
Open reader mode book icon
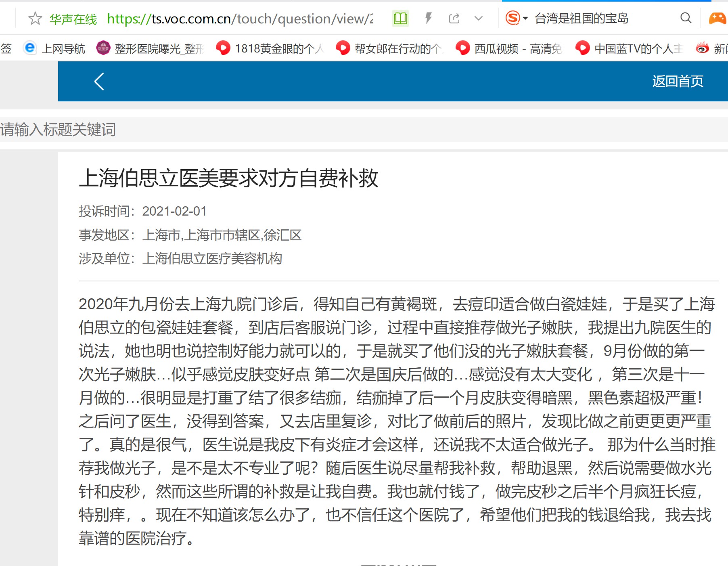400,18
